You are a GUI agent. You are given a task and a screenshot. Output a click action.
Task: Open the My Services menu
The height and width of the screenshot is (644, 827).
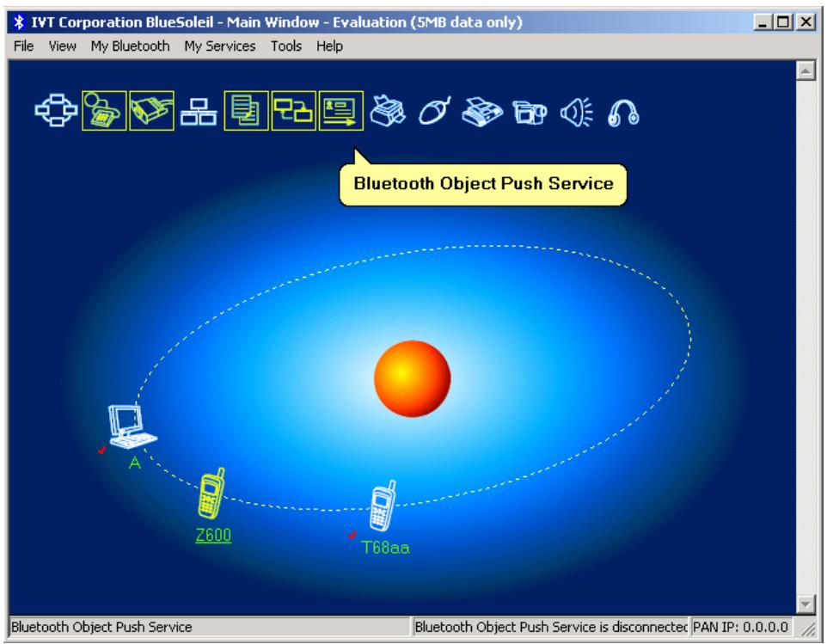coord(220,46)
